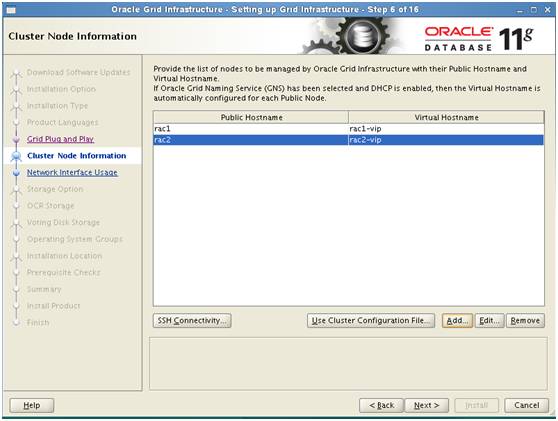The height and width of the screenshot is (421, 558).
Task: Select Cluster Node Information step
Action: pyautogui.click(x=77, y=156)
